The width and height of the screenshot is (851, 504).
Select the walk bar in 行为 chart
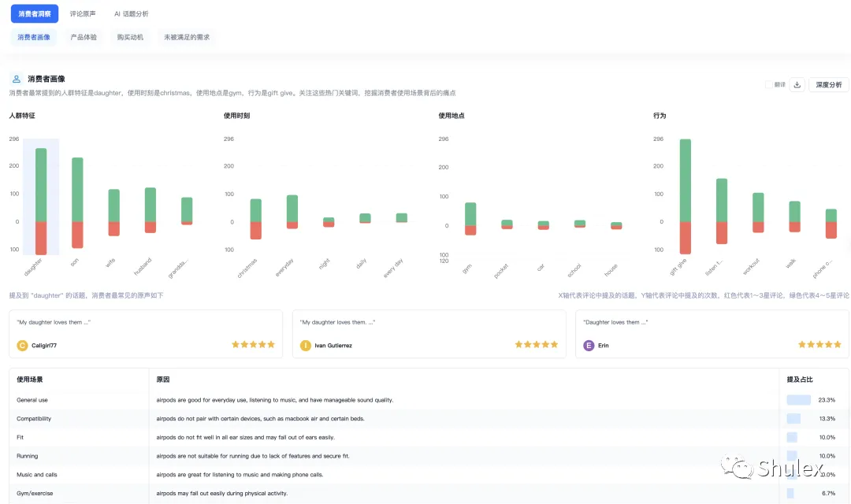tap(794, 217)
